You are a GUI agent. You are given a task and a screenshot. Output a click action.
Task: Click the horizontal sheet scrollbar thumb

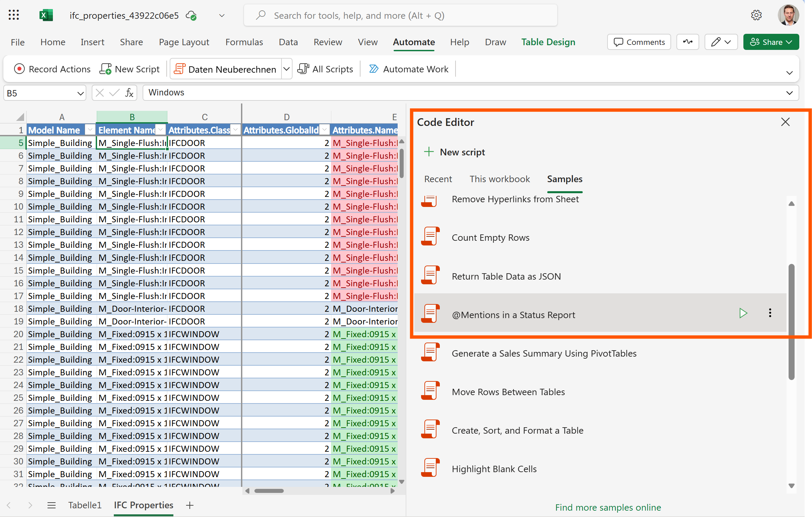pyautogui.click(x=269, y=491)
